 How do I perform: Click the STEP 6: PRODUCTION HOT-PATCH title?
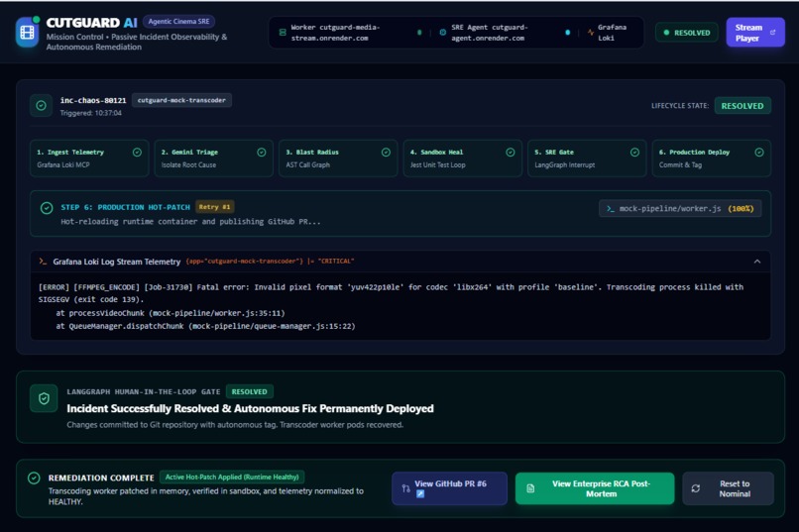[125, 207]
